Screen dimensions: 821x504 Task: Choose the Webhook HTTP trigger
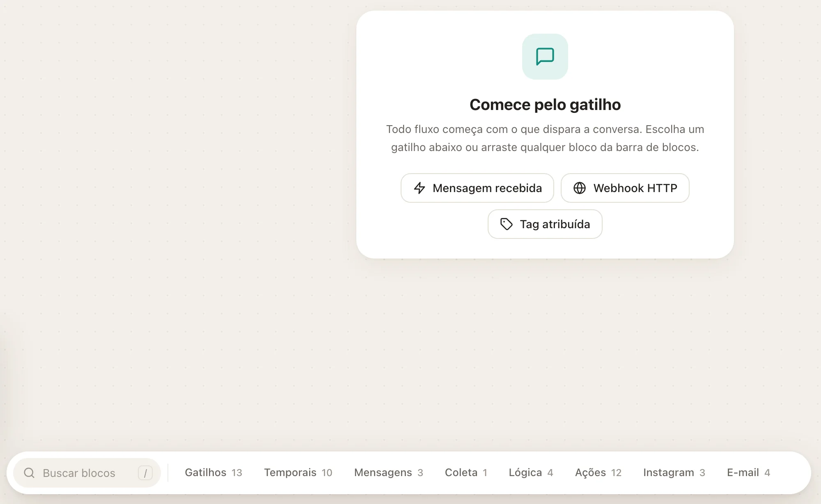point(625,188)
